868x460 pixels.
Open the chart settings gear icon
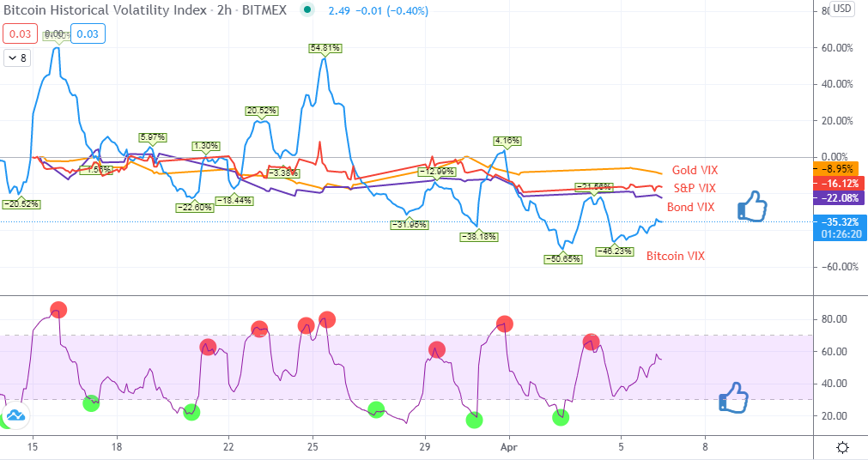click(x=842, y=447)
